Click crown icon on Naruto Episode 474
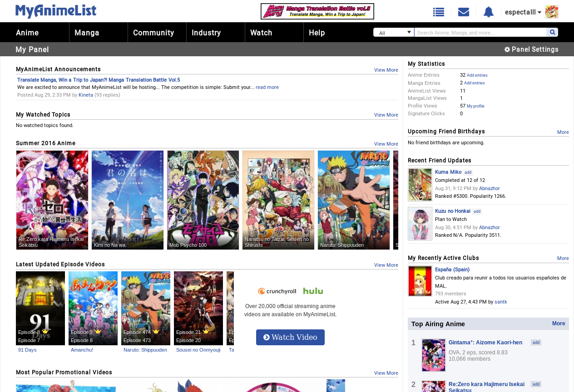This screenshot has width=574, height=392. coord(156,332)
